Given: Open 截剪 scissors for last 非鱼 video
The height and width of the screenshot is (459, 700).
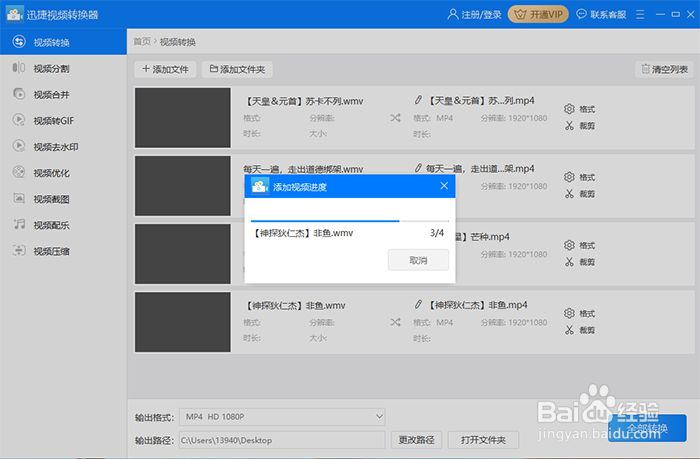Looking at the screenshot, I should [579, 330].
